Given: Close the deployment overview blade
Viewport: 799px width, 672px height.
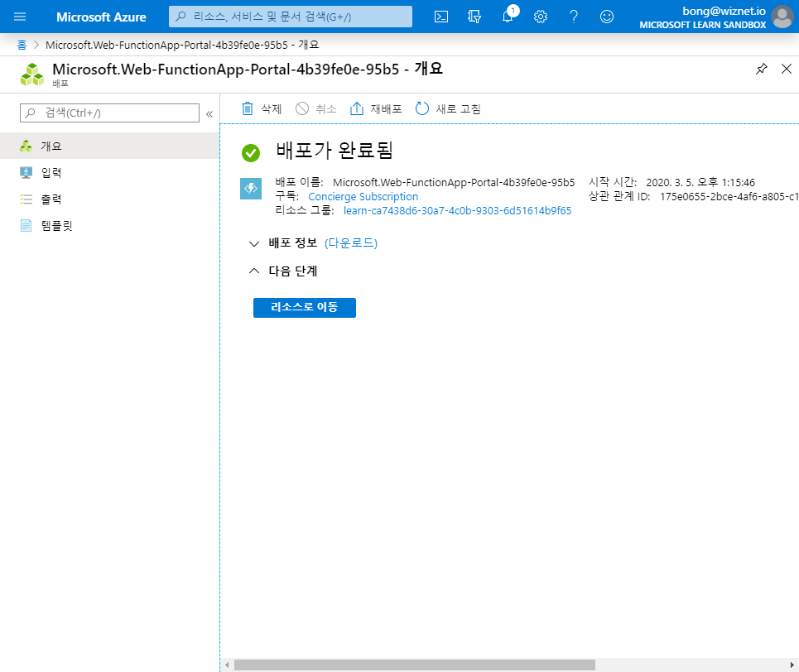Looking at the screenshot, I should tap(787, 69).
